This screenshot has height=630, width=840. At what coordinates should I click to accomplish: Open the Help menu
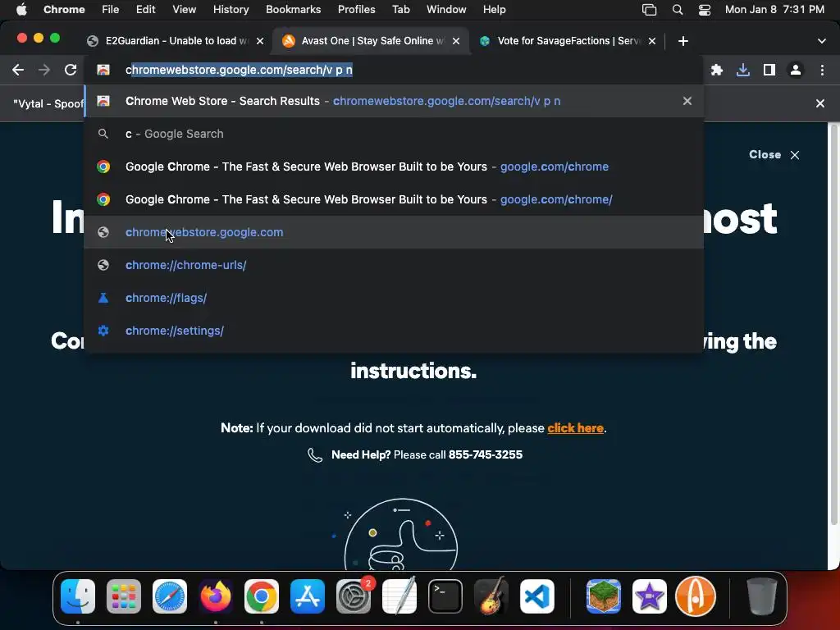click(x=494, y=10)
